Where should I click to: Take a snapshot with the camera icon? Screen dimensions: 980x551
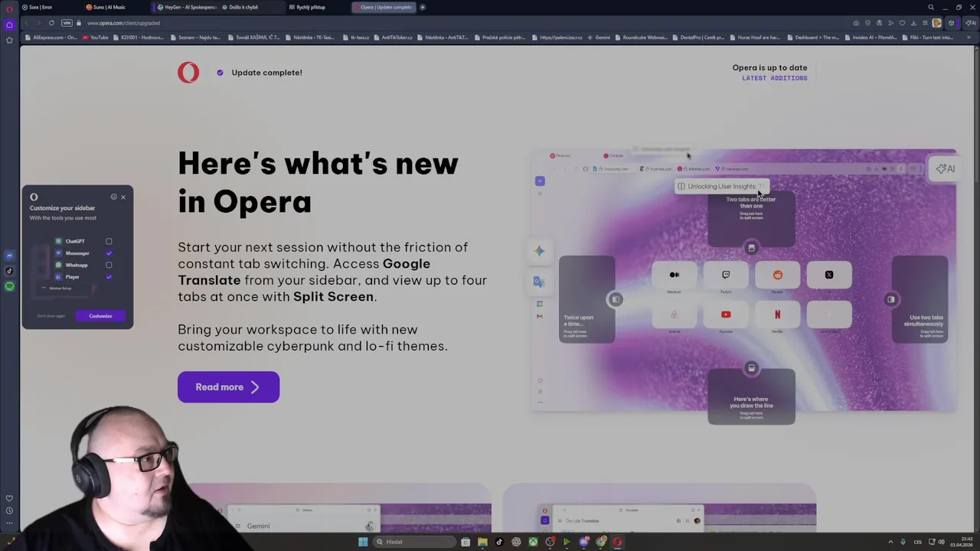pyautogui.click(x=856, y=23)
